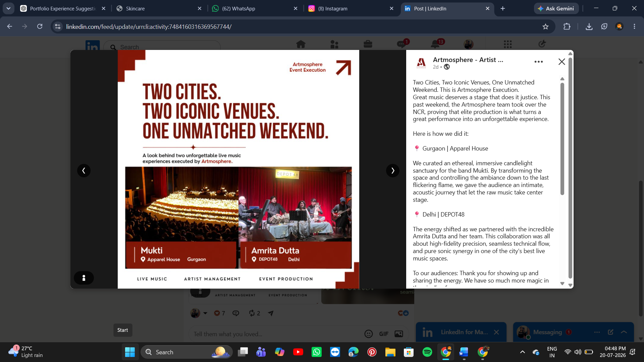Go back in browser
644x362 pixels.
[x=9, y=26]
